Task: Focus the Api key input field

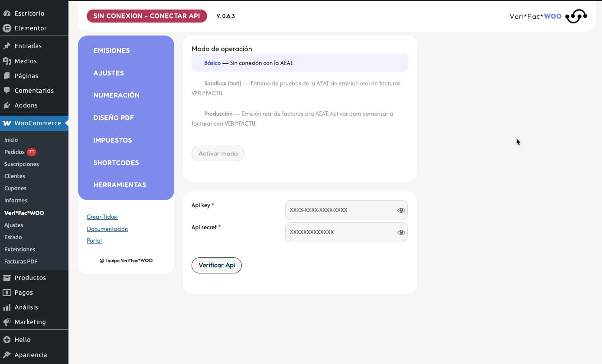Action: point(346,210)
